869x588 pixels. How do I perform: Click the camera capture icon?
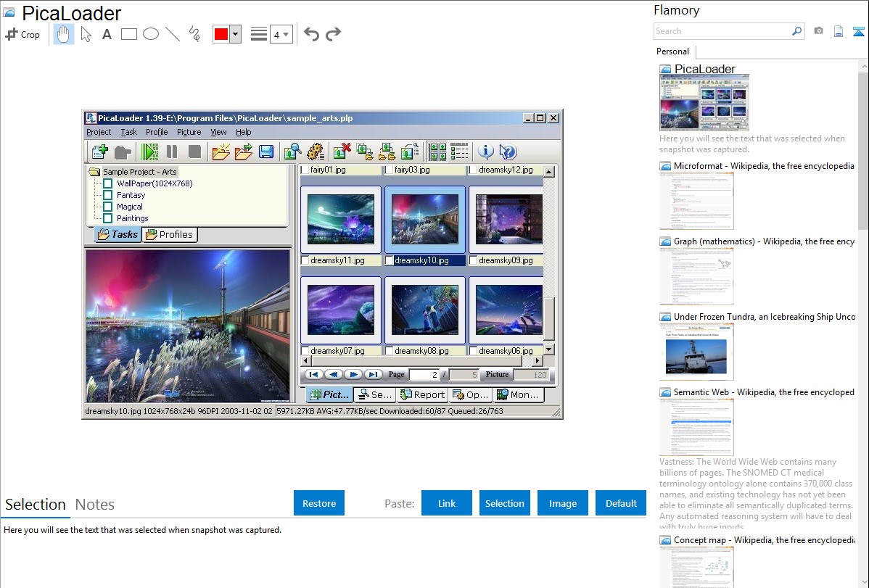tap(818, 31)
